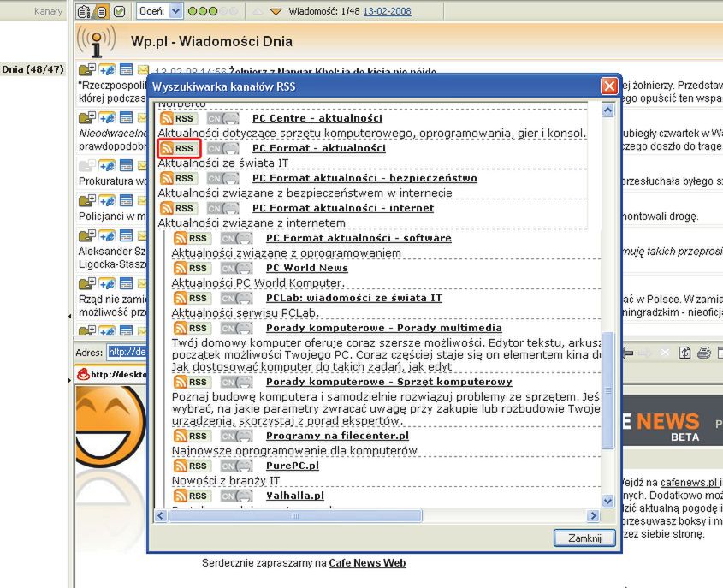Open the PurePC.pl link
Viewport: 723px width, 588px height.
click(293, 466)
